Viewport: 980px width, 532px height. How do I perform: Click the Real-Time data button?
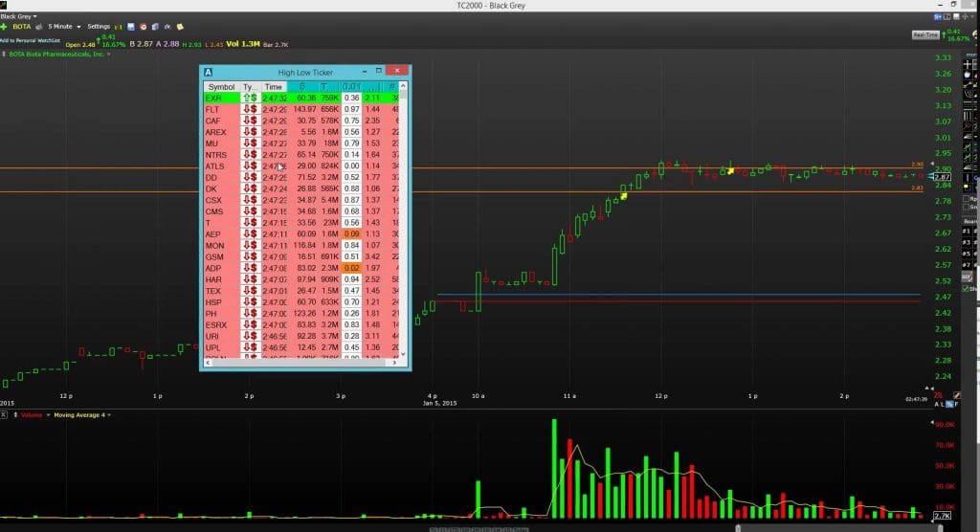tap(925, 35)
